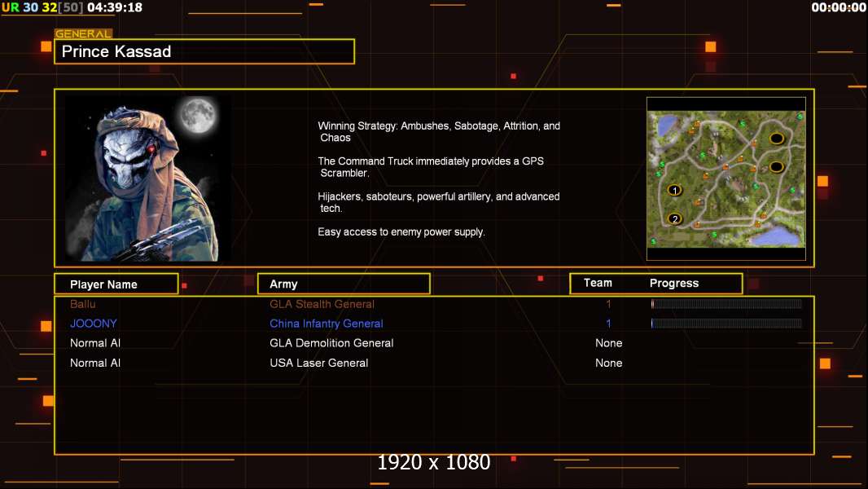Click the Command Truck GPS Scrambler text
868x489 pixels.
[x=431, y=167]
